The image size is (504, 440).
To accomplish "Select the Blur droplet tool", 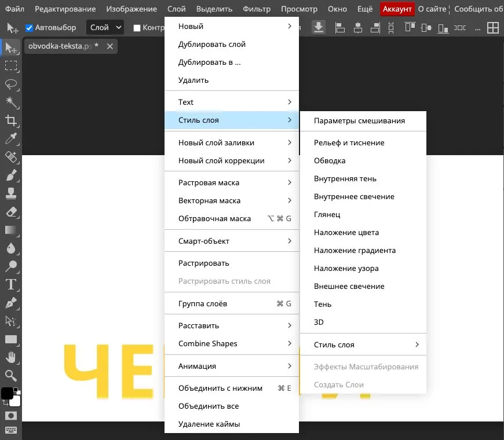I will [11, 248].
